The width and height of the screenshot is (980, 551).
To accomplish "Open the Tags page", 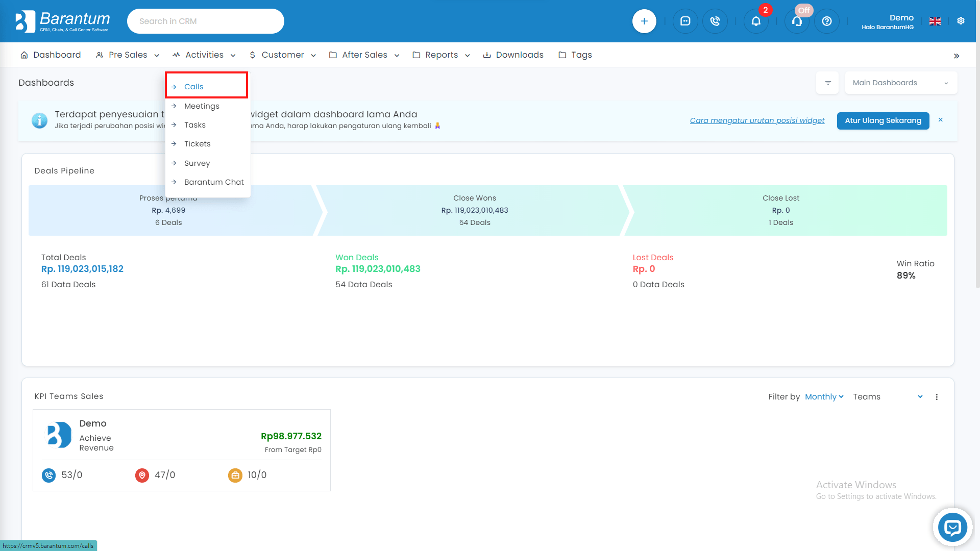I will point(575,55).
